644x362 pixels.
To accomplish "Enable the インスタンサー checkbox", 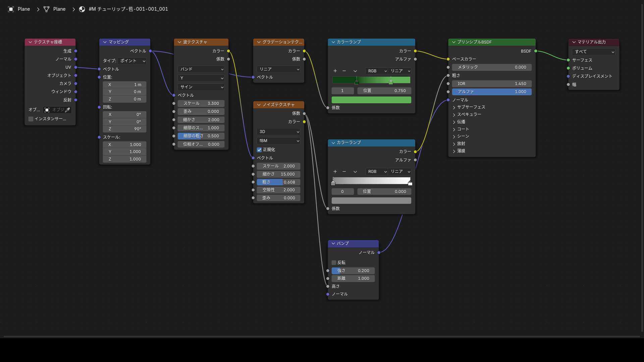I will [31, 119].
